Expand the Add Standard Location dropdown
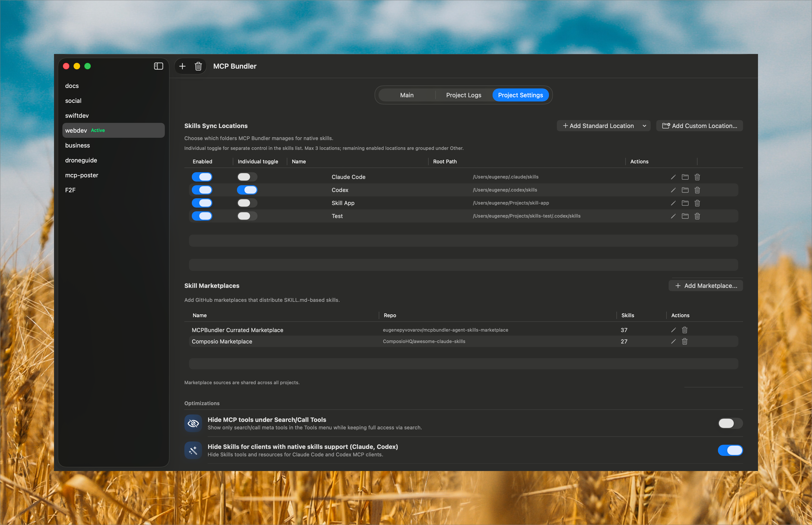The image size is (812, 525). [x=604, y=126]
